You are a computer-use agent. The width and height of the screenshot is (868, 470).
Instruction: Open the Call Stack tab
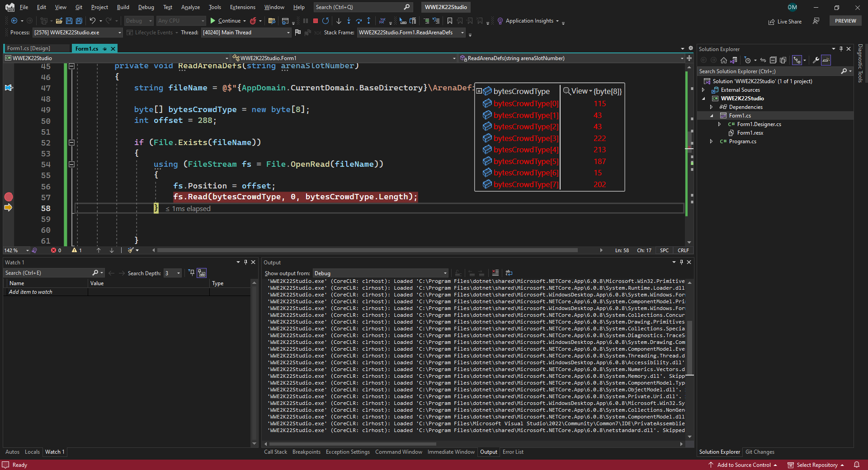275,452
